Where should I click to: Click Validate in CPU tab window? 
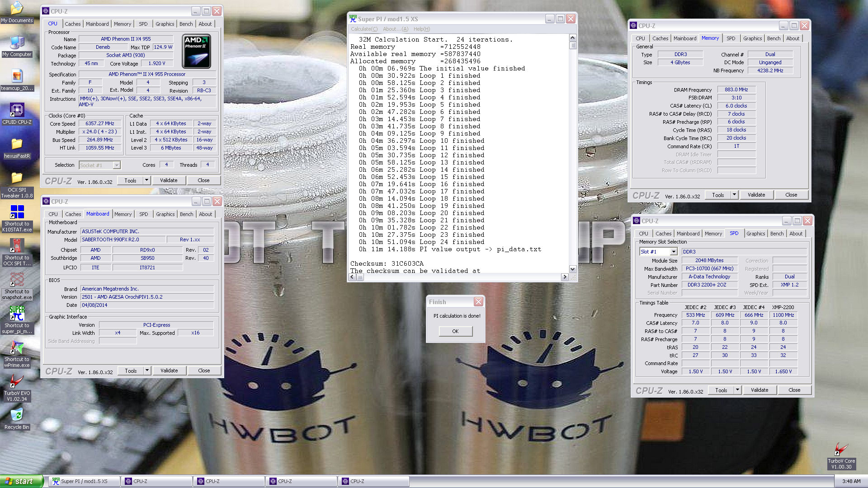coord(169,180)
